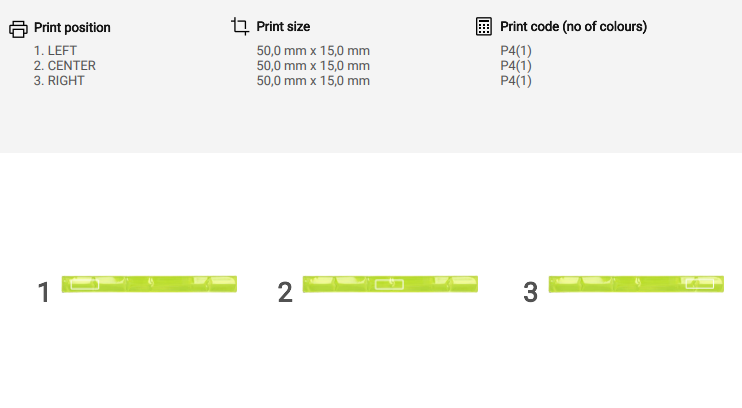
Task: Select the Print size heading
Action: click(x=290, y=27)
